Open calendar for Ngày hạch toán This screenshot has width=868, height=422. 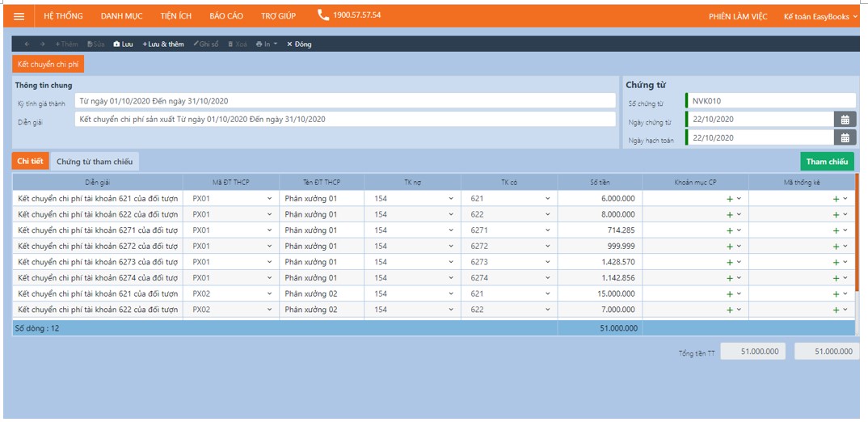coord(845,138)
